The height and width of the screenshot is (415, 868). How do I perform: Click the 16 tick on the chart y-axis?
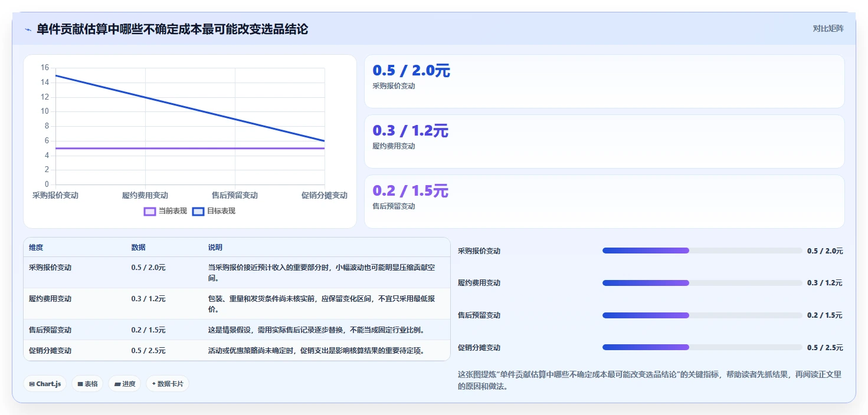(45, 68)
